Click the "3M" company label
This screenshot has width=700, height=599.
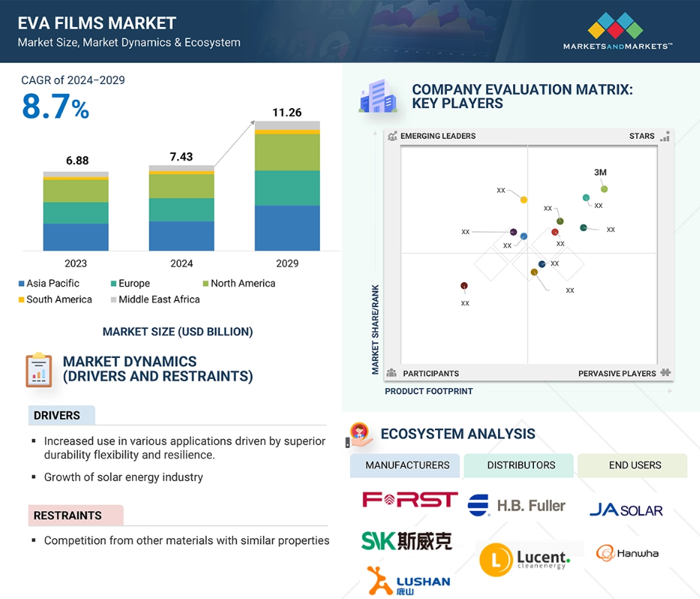point(600,172)
